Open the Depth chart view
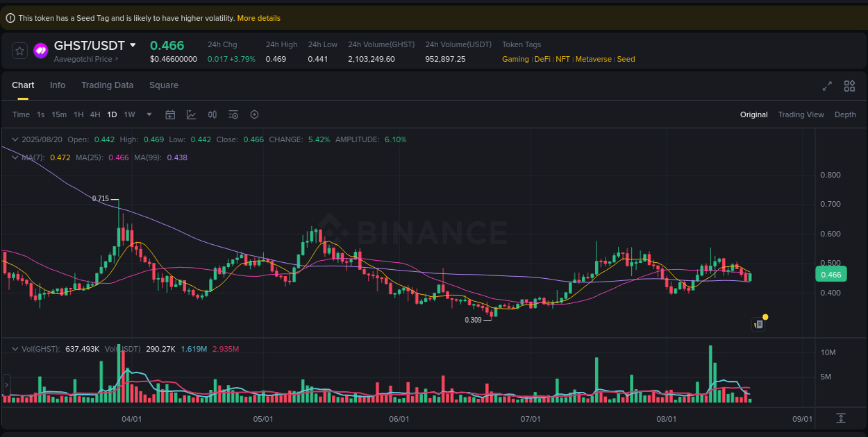 tap(845, 114)
